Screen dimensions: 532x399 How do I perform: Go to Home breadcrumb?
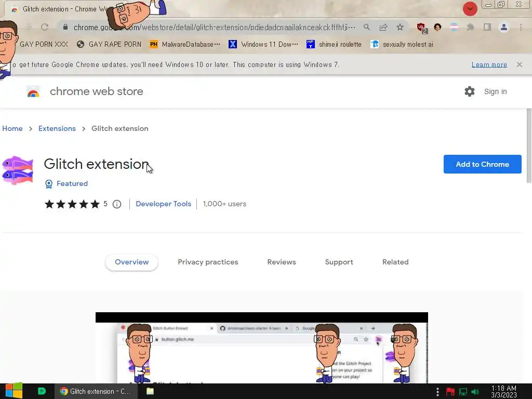click(x=12, y=129)
